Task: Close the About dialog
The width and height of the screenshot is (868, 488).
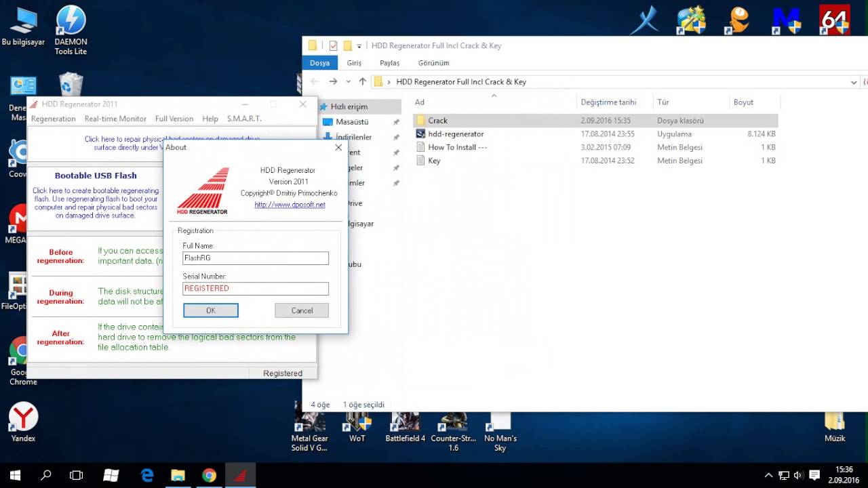Action: tap(338, 147)
